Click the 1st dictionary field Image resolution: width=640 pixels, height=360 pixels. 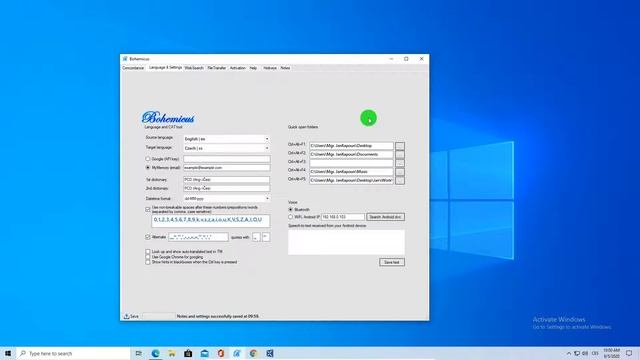227,180
